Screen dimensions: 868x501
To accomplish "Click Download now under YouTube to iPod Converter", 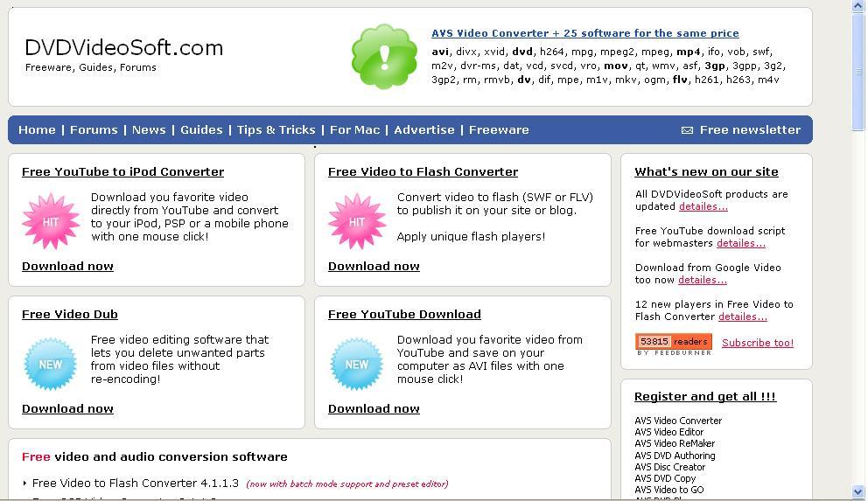I will click(67, 267).
